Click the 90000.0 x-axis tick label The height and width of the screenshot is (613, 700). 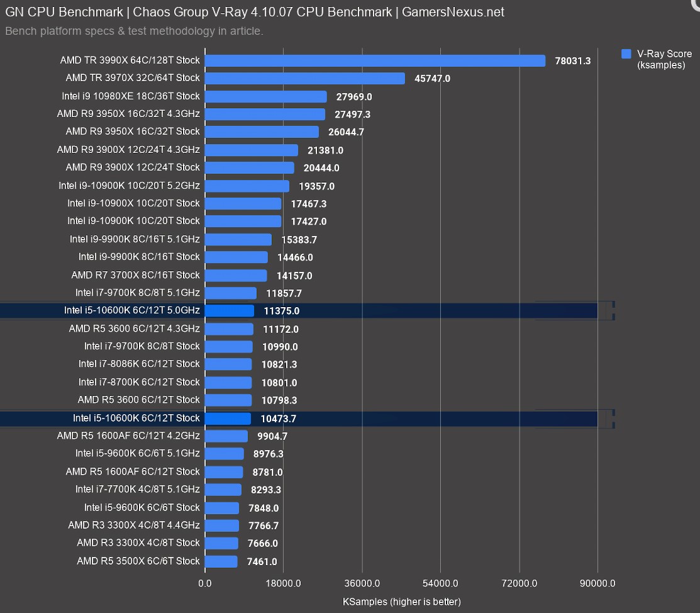click(597, 583)
